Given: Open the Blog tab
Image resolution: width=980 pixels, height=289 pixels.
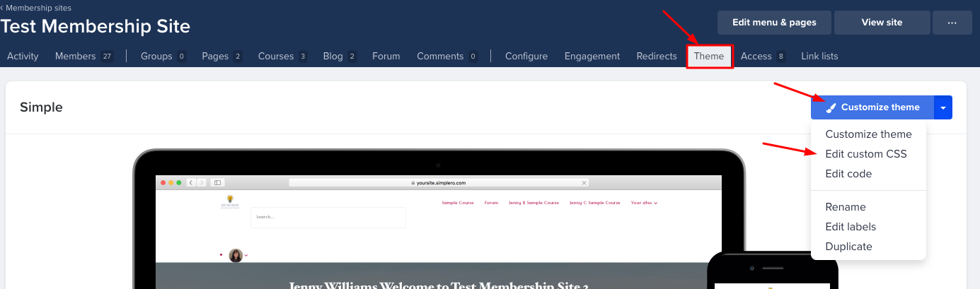Looking at the screenshot, I should coord(340,56).
